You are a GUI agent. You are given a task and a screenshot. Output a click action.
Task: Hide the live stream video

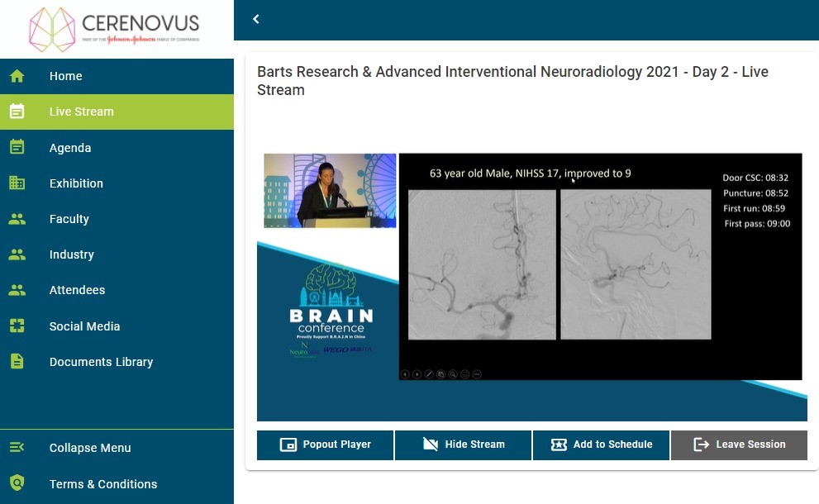[463, 445]
